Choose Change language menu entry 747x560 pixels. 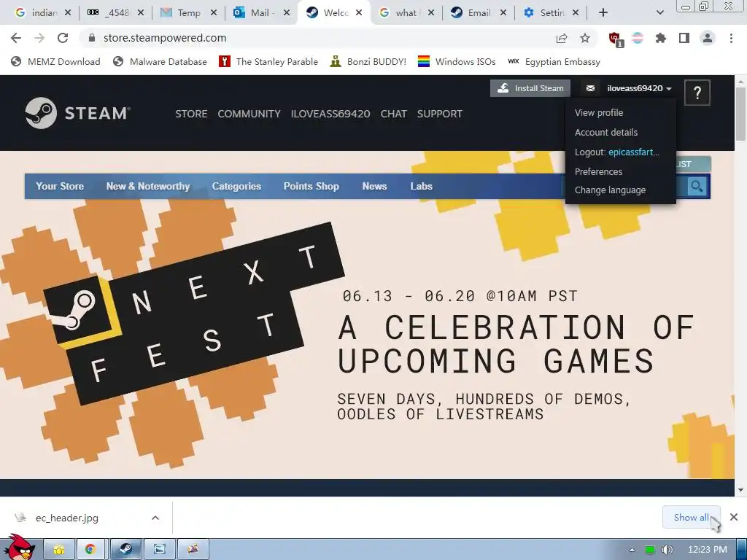pos(611,190)
